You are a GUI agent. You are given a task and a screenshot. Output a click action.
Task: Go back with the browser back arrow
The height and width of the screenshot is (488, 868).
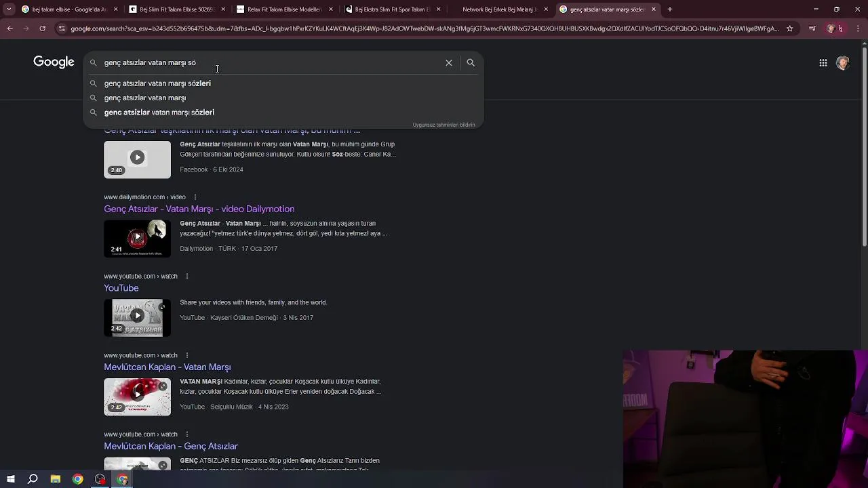point(9,28)
